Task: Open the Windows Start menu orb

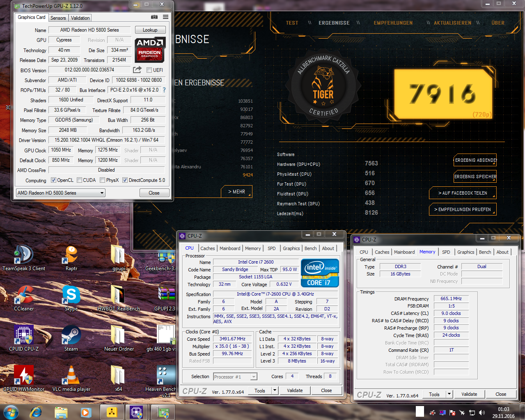Action: [11, 412]
